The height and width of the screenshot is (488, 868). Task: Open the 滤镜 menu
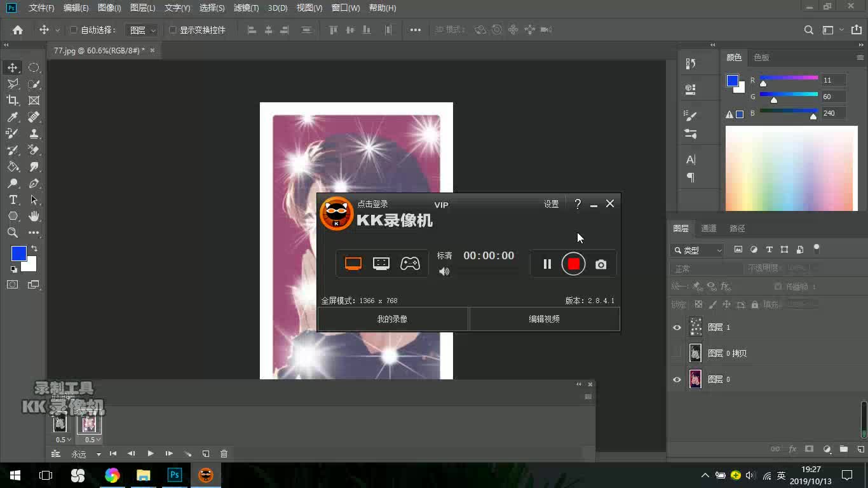coord(246,8)
